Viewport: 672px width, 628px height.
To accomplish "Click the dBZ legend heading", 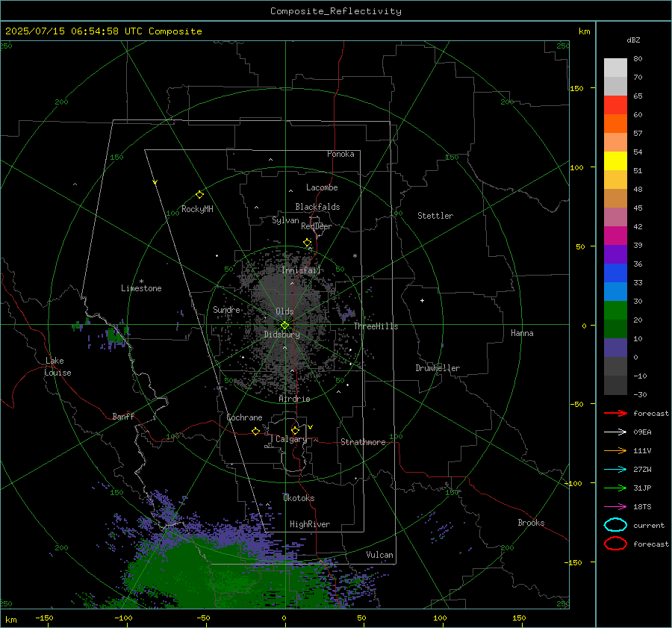I will click(633, 40).
